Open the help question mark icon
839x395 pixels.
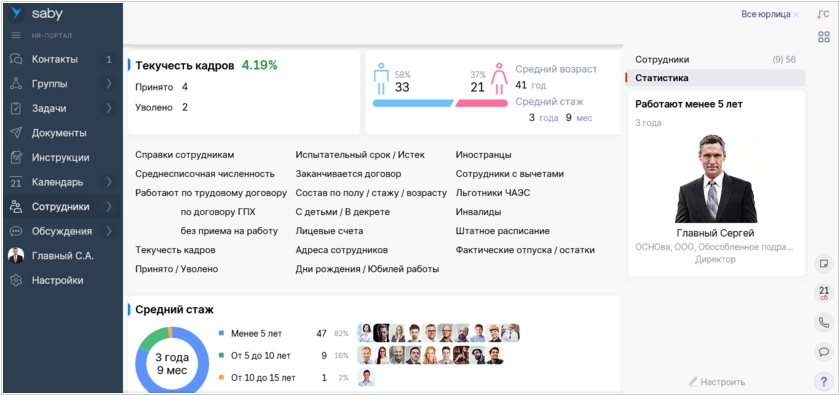[x=823, y=382]
